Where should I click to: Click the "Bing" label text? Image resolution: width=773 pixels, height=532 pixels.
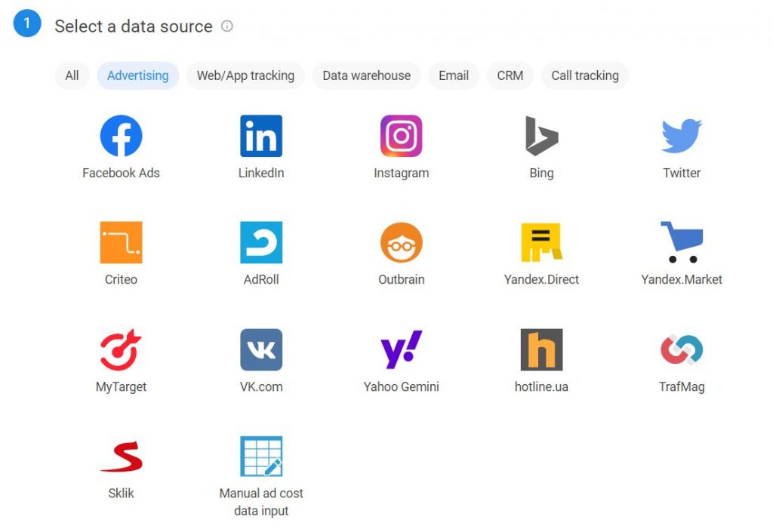point(541,173)
